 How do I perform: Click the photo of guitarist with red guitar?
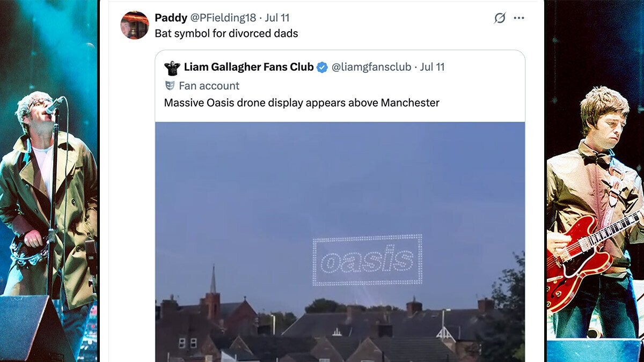[x=595, y=181]
